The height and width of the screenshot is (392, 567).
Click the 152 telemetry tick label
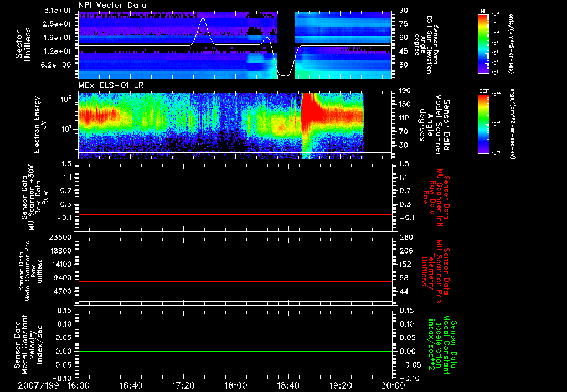pyautogui.click(x=405, y=264)
